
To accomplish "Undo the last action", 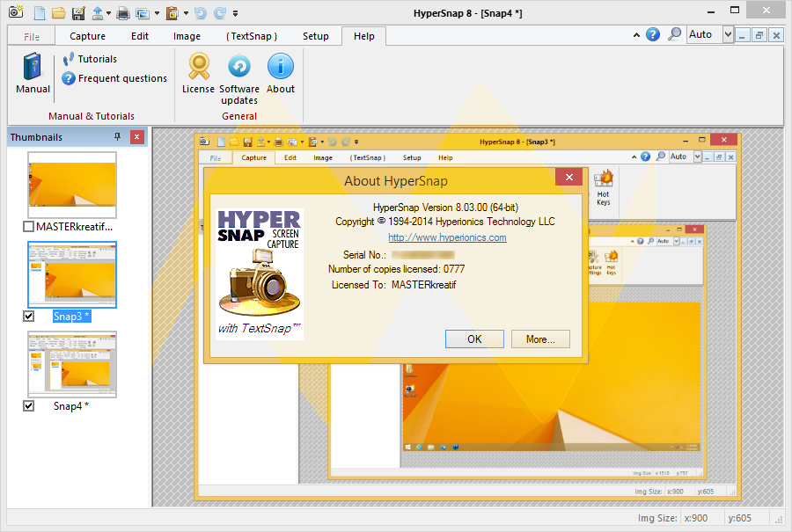I will pyautogui.click(x=201, y=13).
